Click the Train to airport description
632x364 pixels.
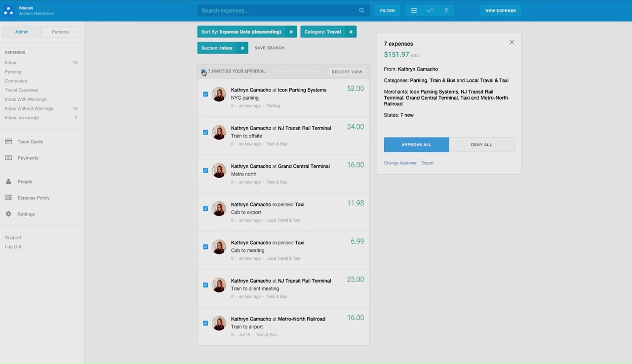[247, 327]
